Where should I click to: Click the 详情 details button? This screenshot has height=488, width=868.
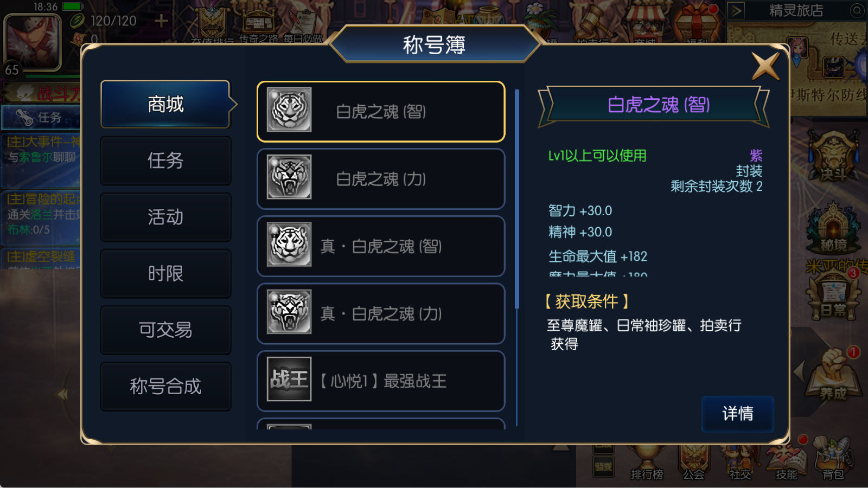pyautogui.click(x=738, y=414)
